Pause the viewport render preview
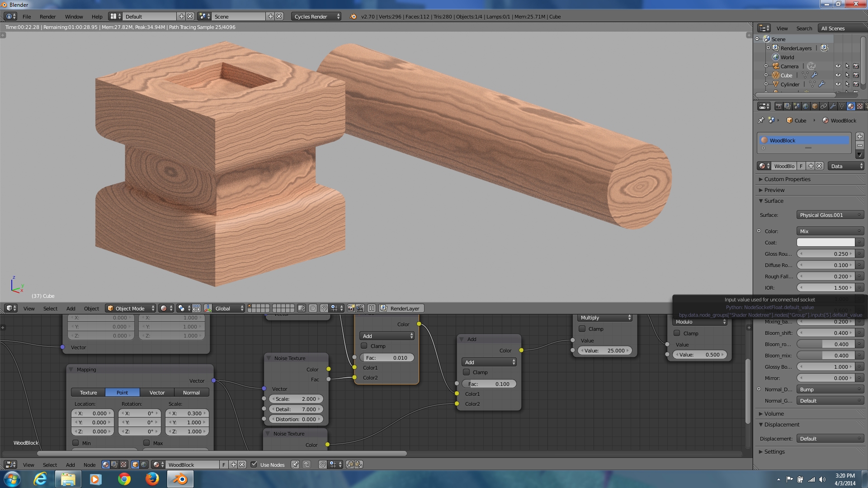This screenshot has height=488, width=868. pyautogui.click(x=371, y=308)
